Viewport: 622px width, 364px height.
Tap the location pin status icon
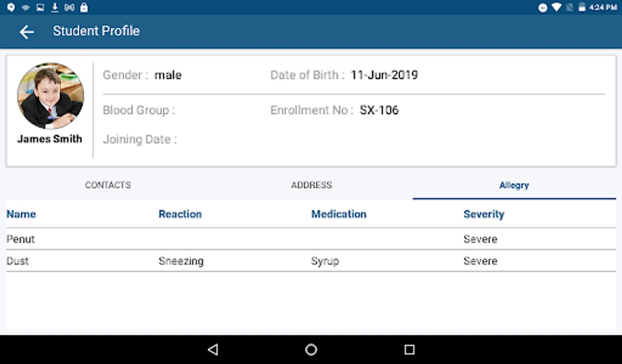(11, 7)
